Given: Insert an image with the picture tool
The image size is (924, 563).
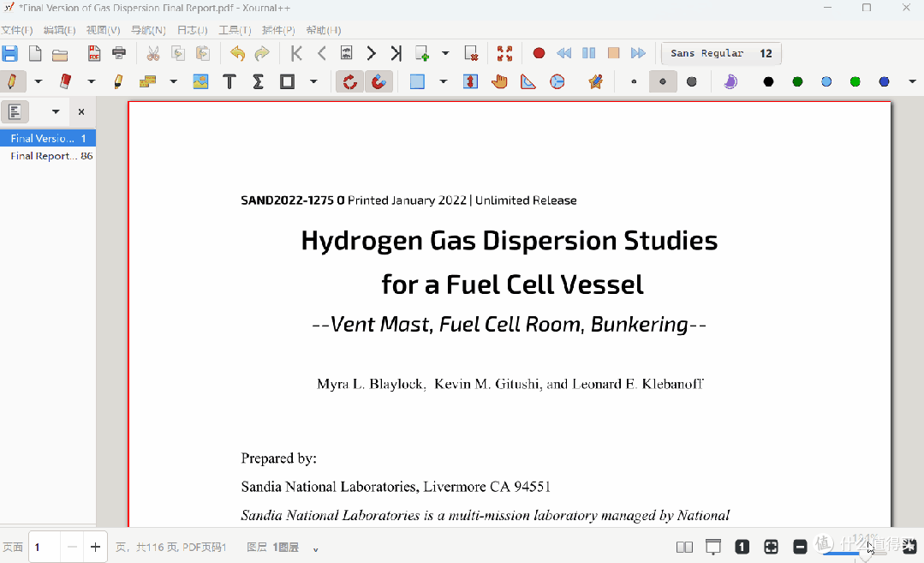Looking at the screenshot, I should pyautogui.click(x=200, y=81).
